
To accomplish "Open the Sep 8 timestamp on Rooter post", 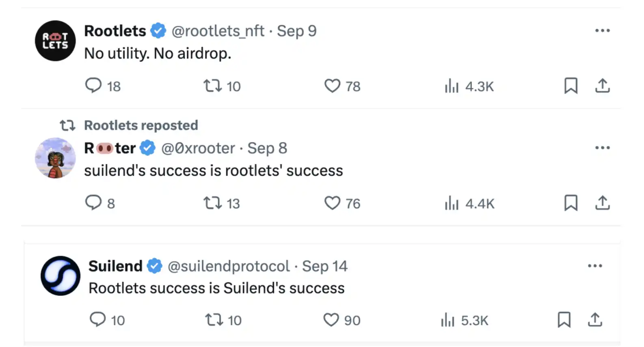I will 267,148.
